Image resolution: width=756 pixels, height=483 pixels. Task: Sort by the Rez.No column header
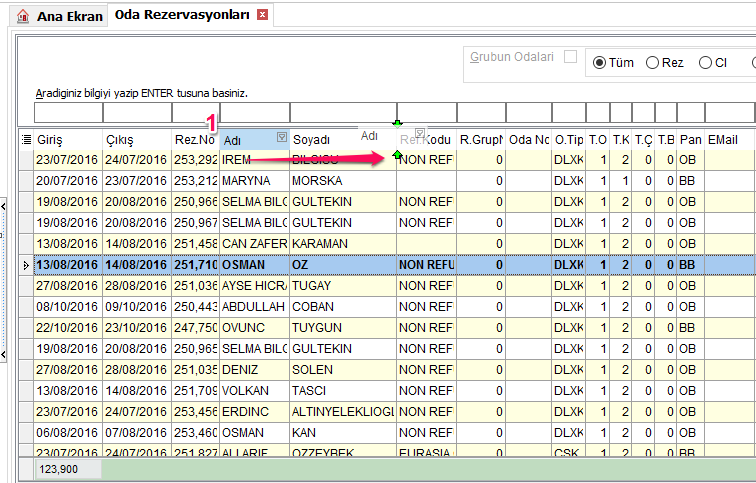pyautogui.click(x=195, y=140)
